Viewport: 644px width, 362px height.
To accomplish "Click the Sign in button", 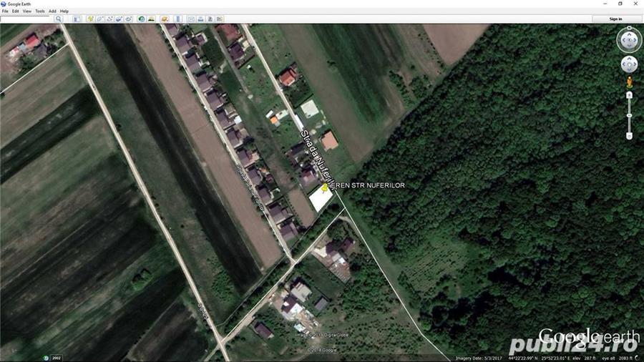I will (x=615, y=19).
